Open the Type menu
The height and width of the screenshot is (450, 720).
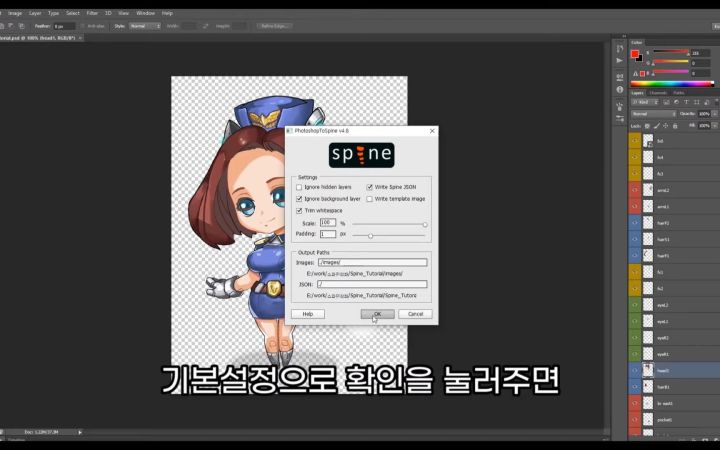pyautogui.click(x=54, y=13)
